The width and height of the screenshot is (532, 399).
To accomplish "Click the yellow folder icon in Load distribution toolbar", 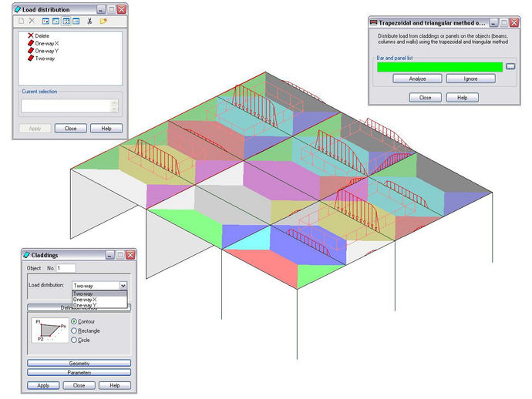I will click(103, 21).
